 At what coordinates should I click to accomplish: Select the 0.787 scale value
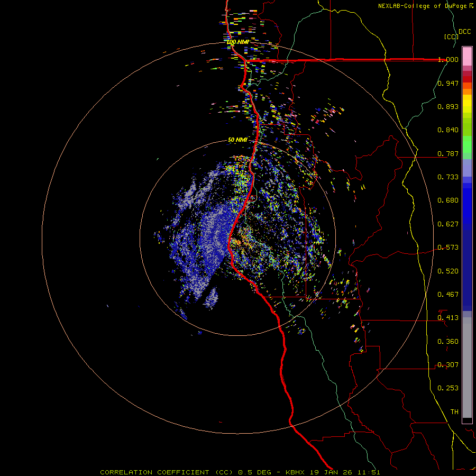[448, 153]
